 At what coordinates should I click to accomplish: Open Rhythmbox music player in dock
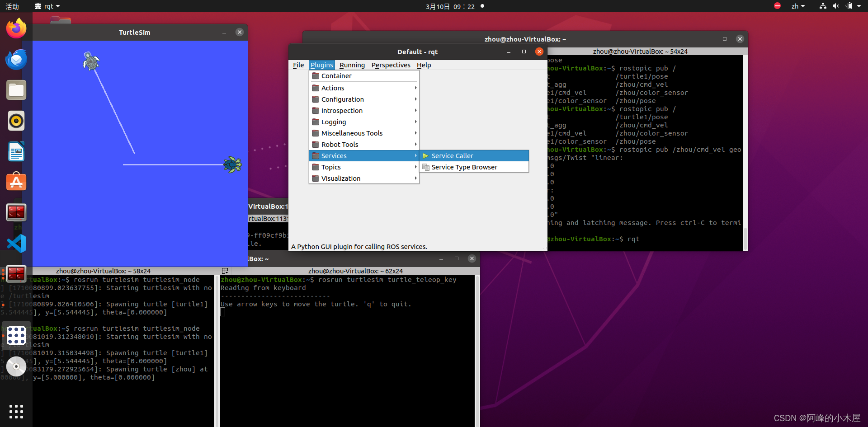point(16,121)
